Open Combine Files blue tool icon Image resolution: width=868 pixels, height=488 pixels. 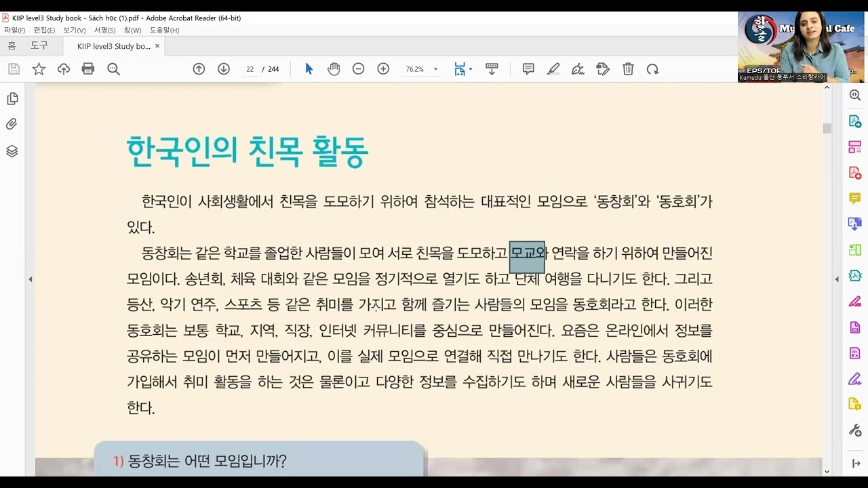click(x=855, y=224)
